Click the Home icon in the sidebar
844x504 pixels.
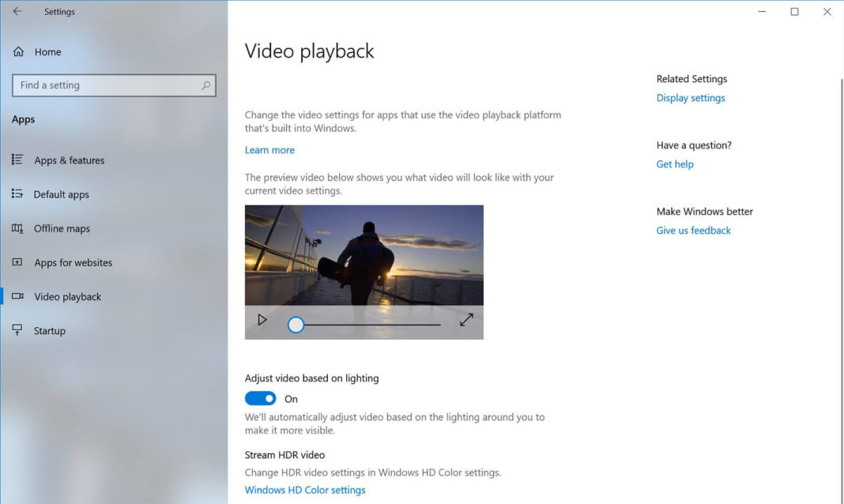[17, 51]
